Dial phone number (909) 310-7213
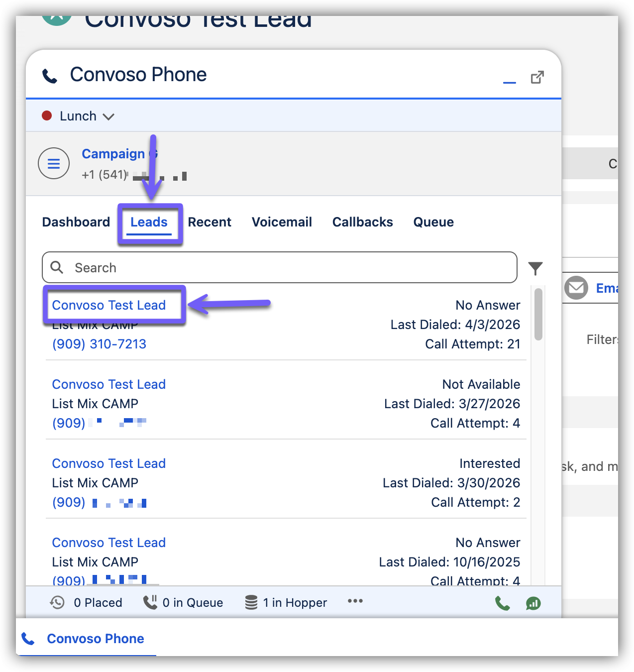This screenshot has height=672, width=634. [100, 344]
